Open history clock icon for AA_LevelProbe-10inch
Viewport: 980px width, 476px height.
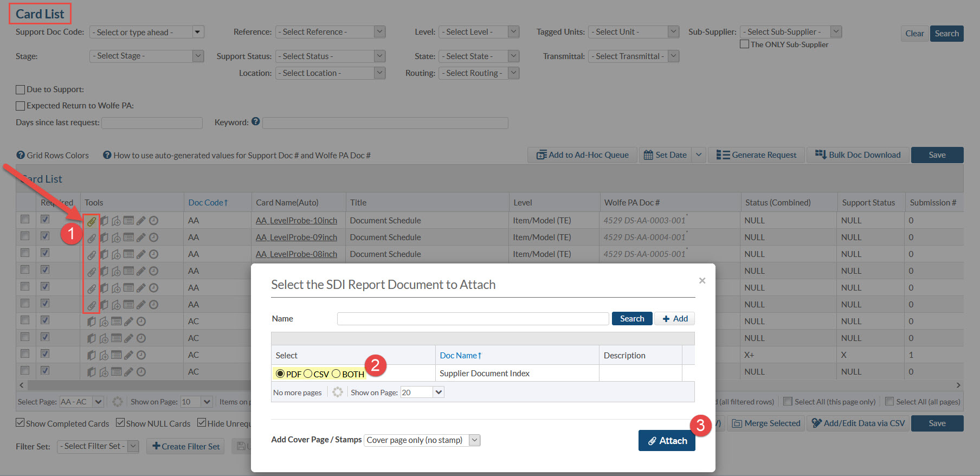click(153, 221)
